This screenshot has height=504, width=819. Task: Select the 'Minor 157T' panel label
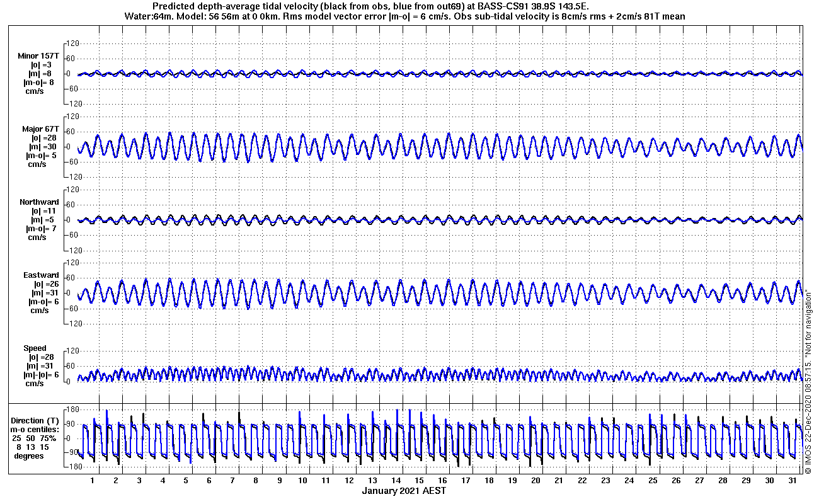tap(38, 56)
